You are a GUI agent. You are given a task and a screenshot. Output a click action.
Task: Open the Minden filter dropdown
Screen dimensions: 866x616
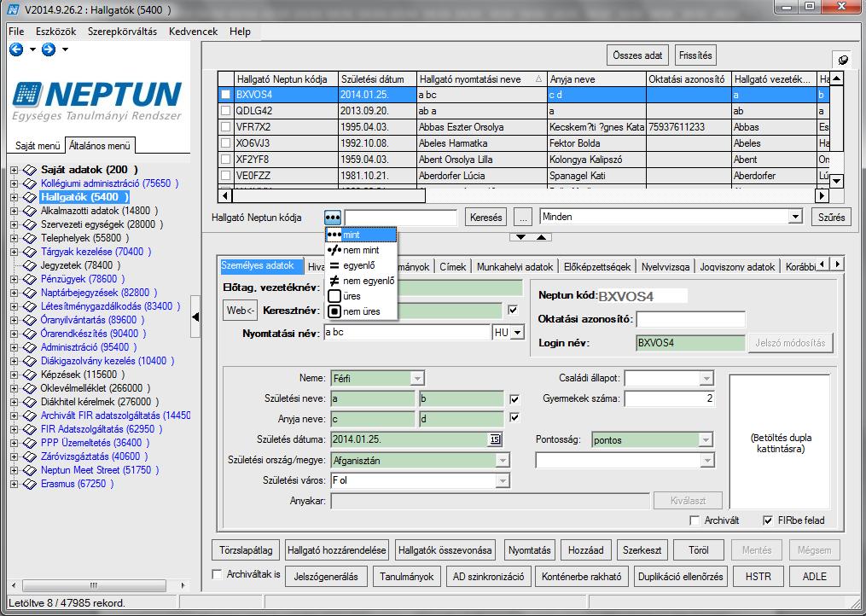point(794,217)
